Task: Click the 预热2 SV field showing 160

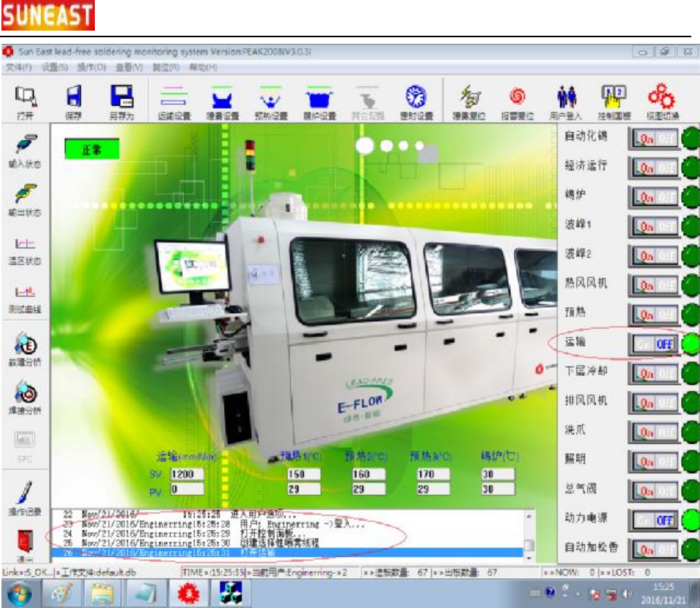Action: pyautogui.click(x=369, y=474)
